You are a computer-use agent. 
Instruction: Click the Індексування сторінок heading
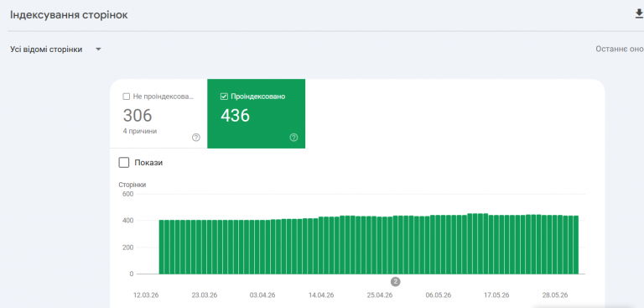(69, 15)
